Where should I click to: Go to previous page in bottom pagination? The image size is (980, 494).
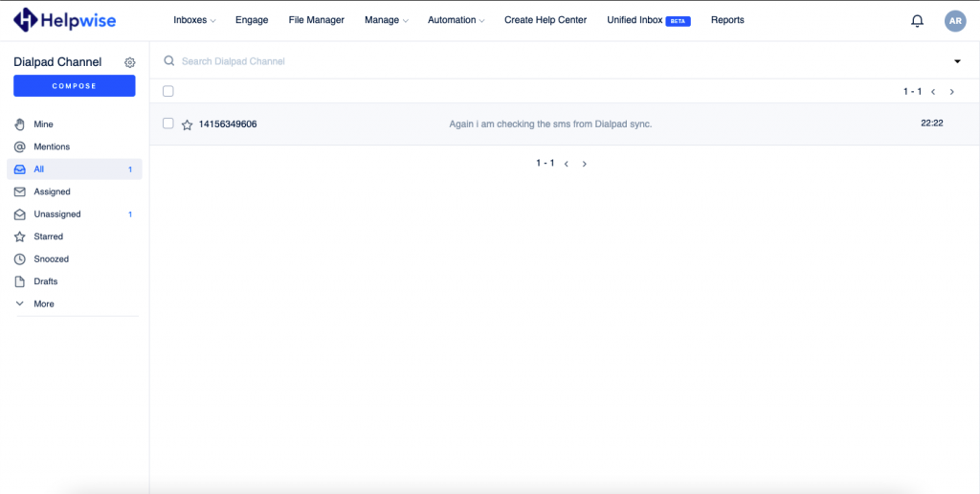[x=567, y=164]
